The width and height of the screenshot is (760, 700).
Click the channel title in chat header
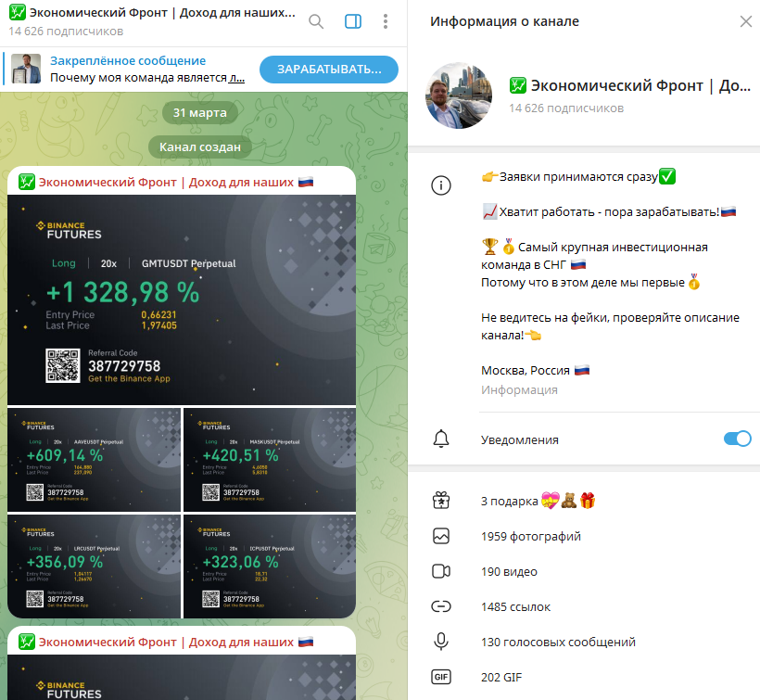pyautogui.click(x=153, y=15)
